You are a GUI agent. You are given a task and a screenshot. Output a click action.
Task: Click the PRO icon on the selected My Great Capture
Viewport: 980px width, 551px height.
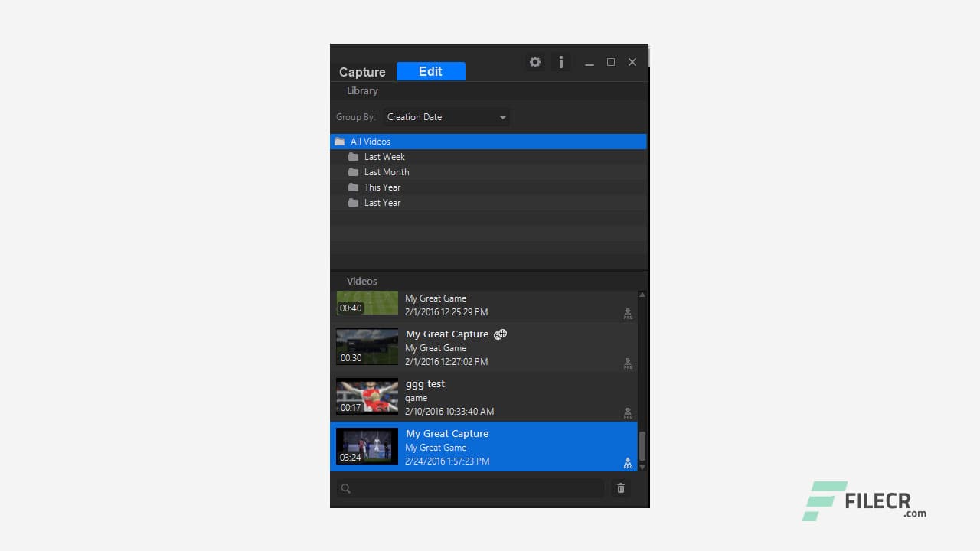(x=628, y=463)
